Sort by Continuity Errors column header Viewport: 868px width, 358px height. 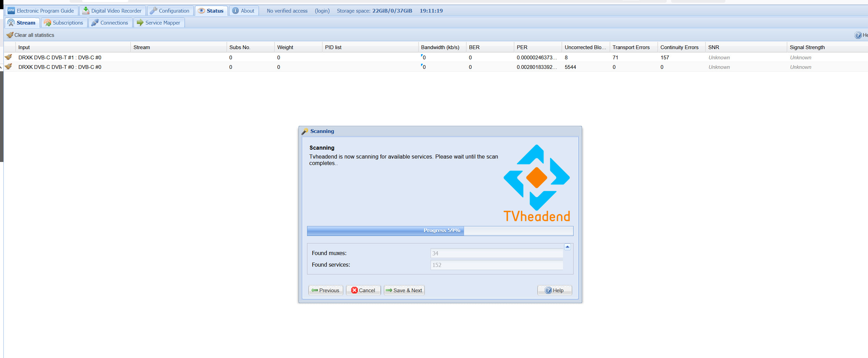pos(681,47)
